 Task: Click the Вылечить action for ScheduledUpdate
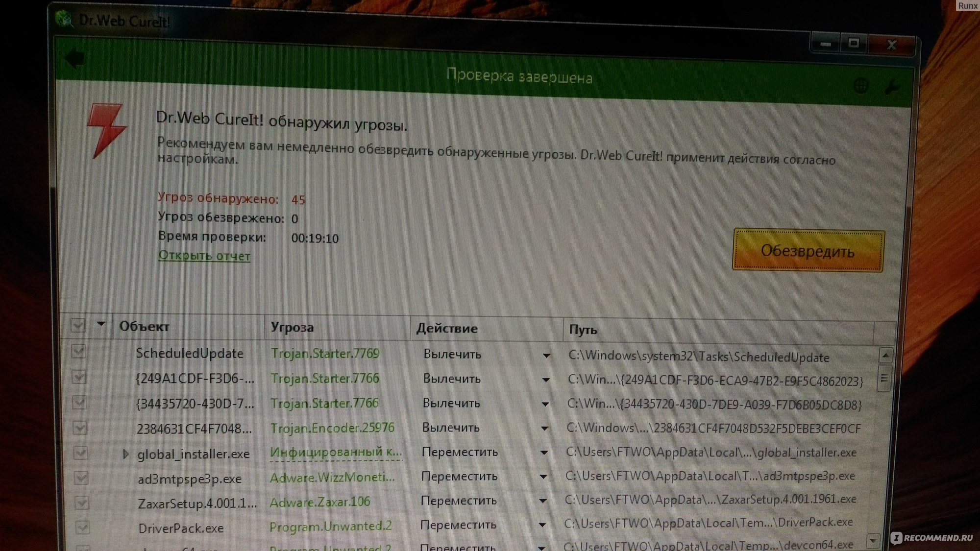[452, 354]
